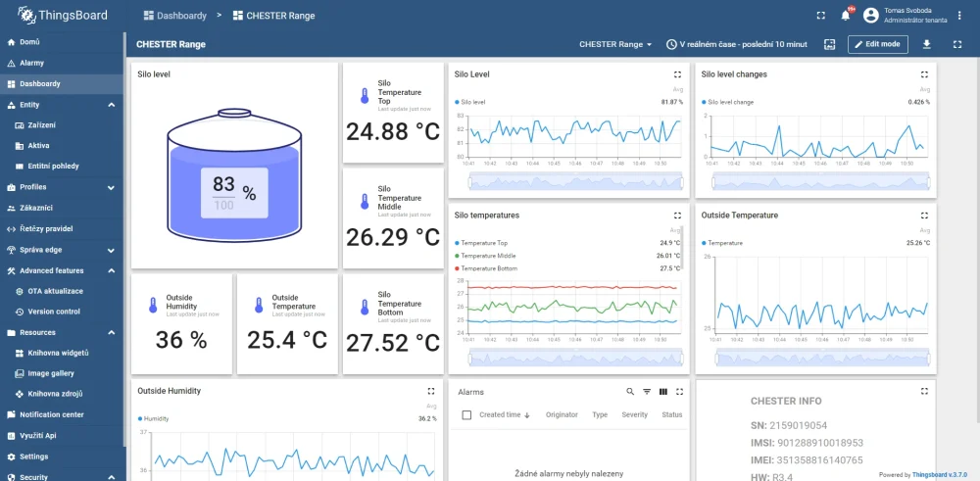The image size is (980, 481).
Task: Expand Správa edge section chevron
Action: pyautogui.click(x=112, y=251)
